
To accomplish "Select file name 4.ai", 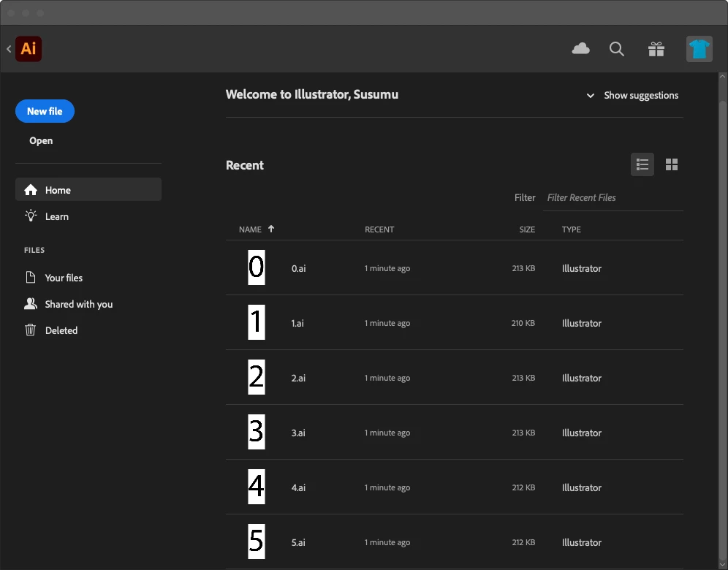I will point(298,487).
